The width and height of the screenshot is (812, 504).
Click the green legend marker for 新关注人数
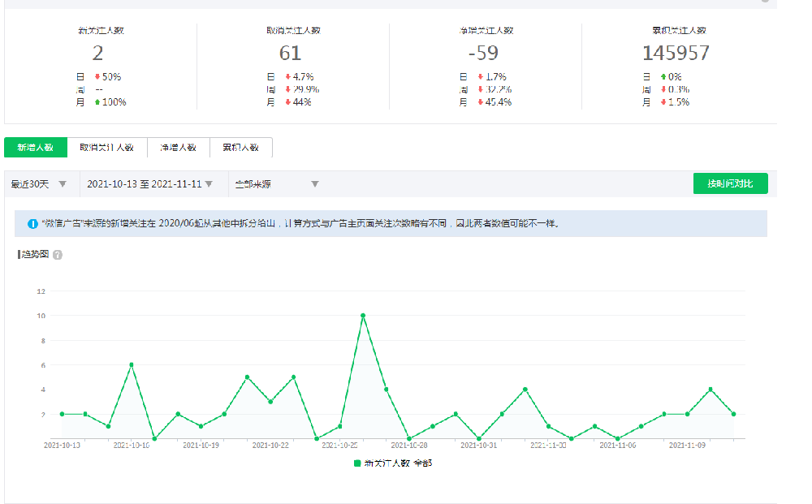coord(357,463)
